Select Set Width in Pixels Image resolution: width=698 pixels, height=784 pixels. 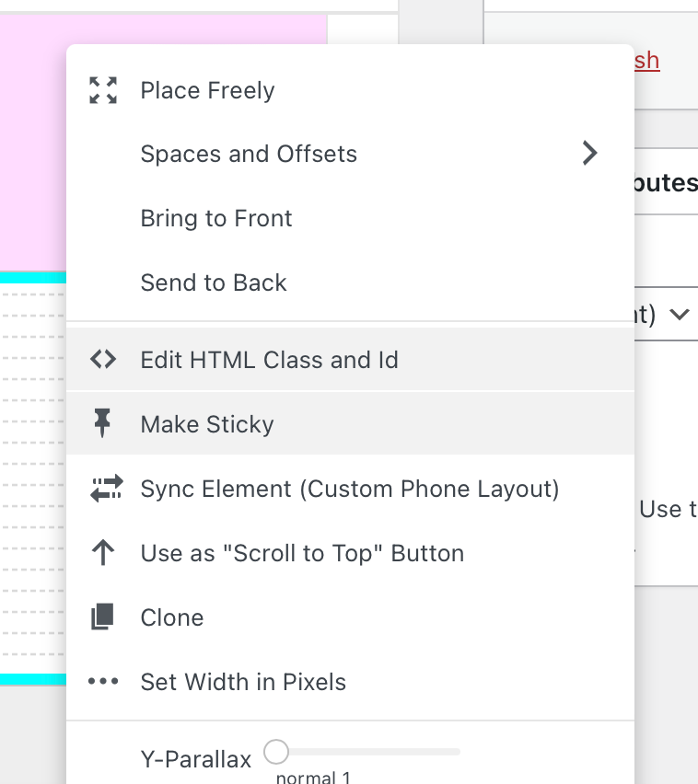[243, 681]
